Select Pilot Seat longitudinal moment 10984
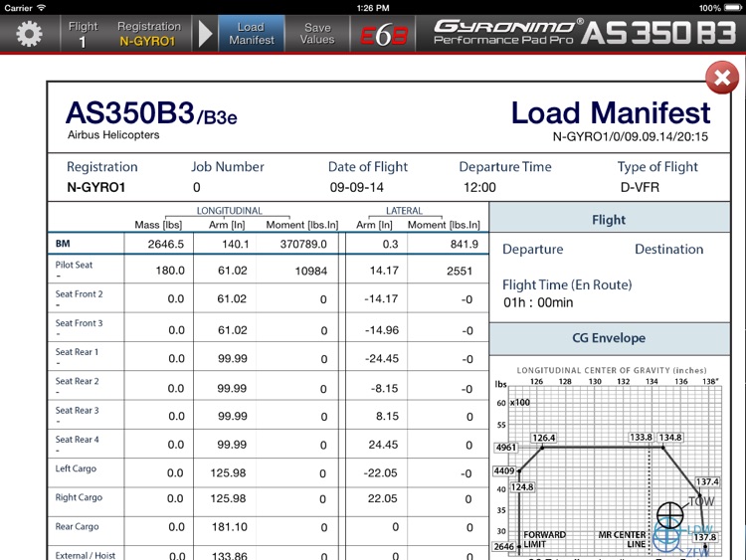 (311, 272)
